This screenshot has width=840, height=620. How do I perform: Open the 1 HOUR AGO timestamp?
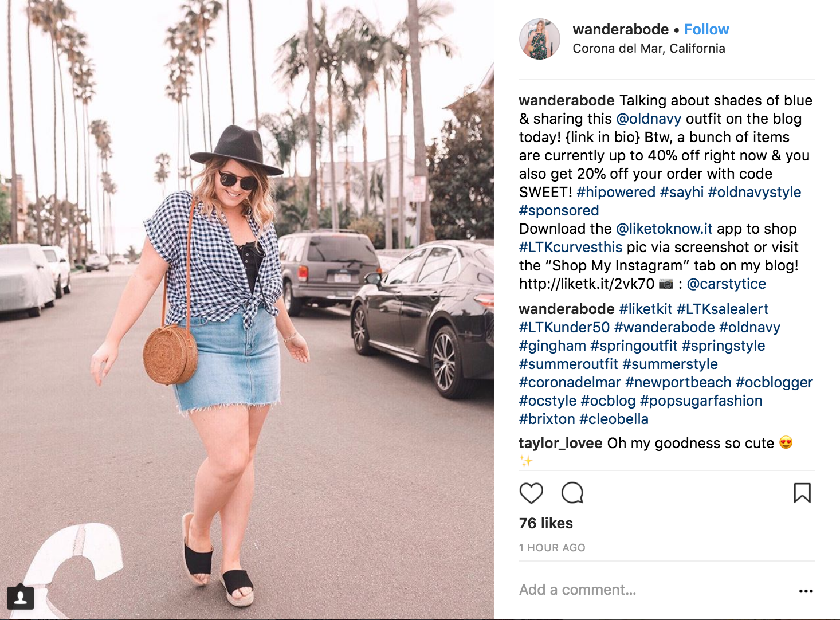pos(552,548)
